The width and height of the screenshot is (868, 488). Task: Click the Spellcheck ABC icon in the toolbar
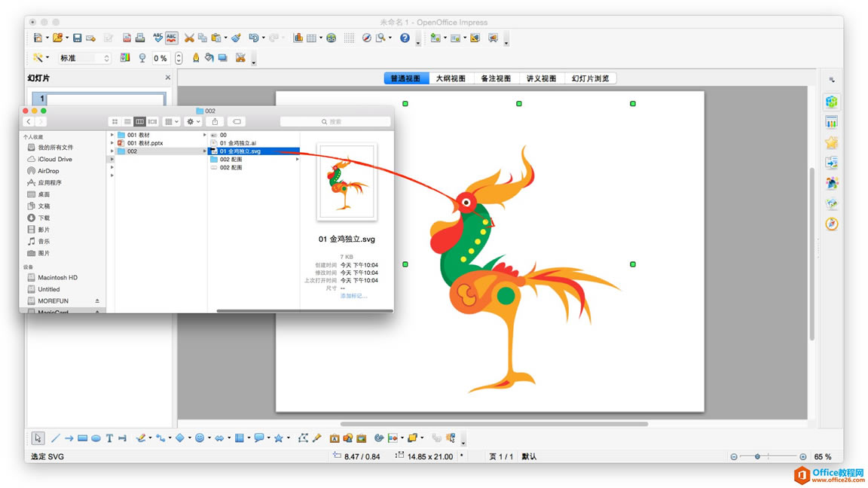[x=158, y=38]
